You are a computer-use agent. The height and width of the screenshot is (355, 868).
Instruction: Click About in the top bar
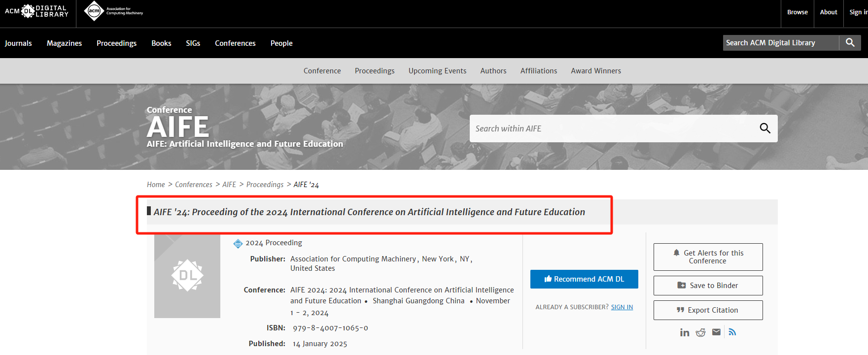pyautogui.click(x=828, y=12)
